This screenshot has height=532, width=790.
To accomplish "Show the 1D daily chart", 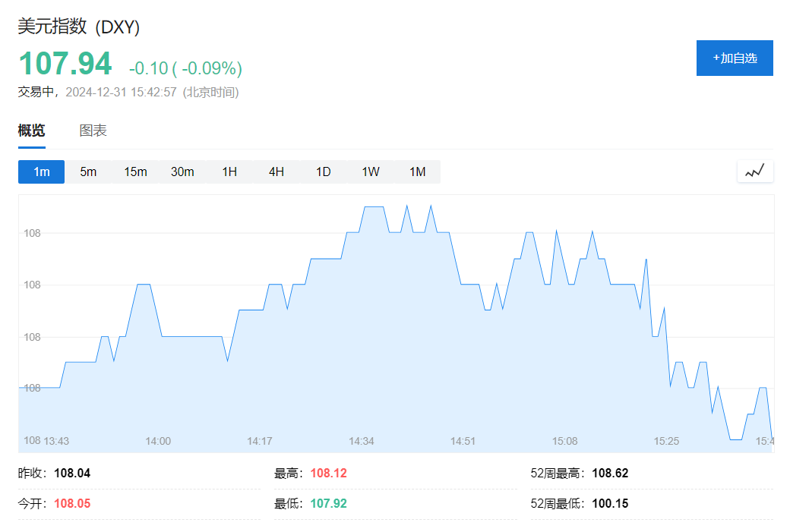I will coord(324,172).
